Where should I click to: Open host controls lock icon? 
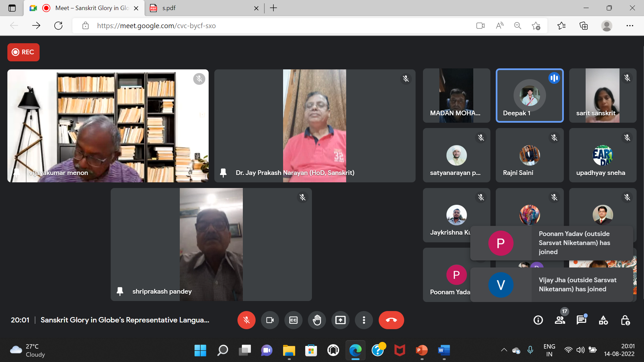click(x=625, y=320)
